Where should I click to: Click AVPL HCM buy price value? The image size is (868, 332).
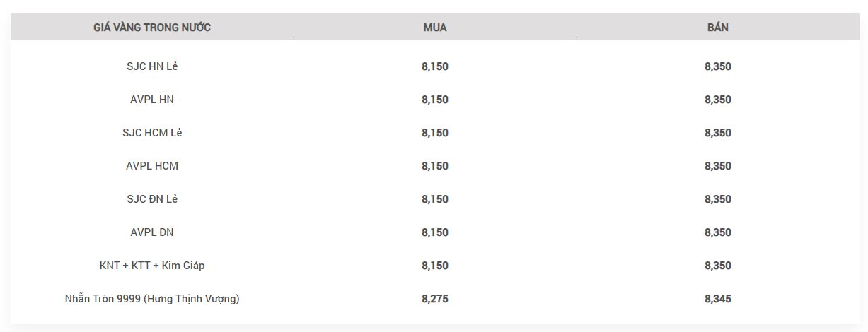point(435,166)
